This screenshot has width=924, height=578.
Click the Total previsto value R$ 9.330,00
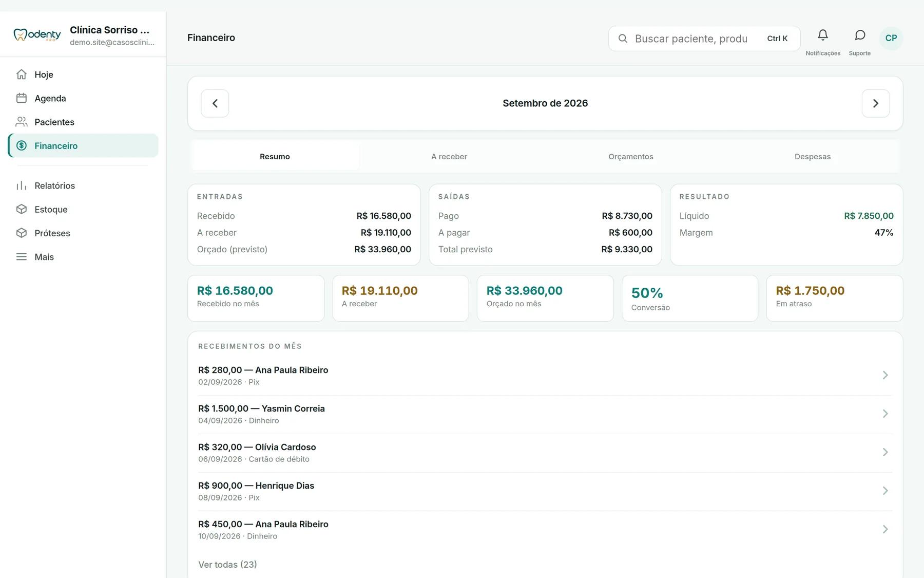coord(627,249)
